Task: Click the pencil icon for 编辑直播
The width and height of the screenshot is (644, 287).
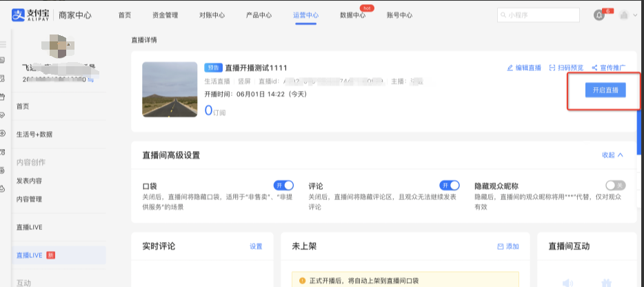Action: [x=510, y=68]
